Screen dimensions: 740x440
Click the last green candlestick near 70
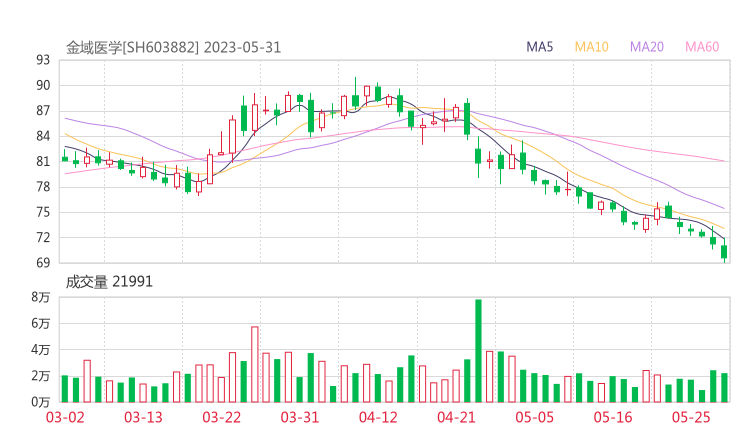pyautogui.click(x=724, y=252)
